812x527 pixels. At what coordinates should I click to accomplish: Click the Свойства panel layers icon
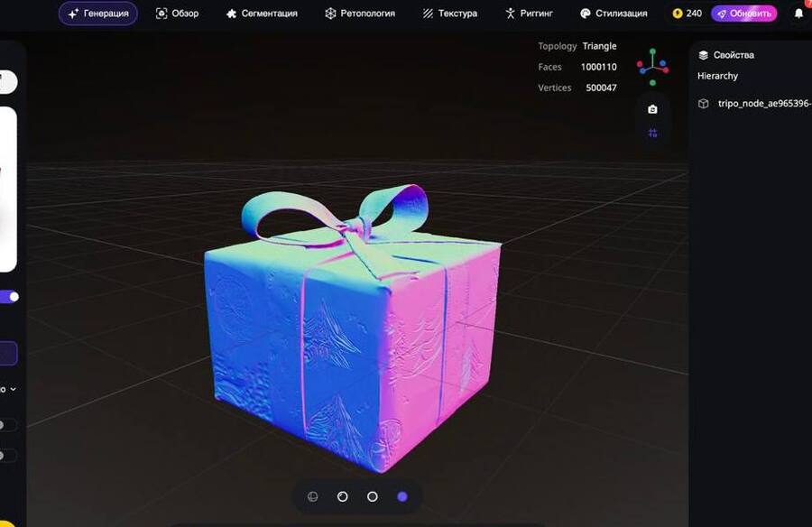(x=703, y=55)
